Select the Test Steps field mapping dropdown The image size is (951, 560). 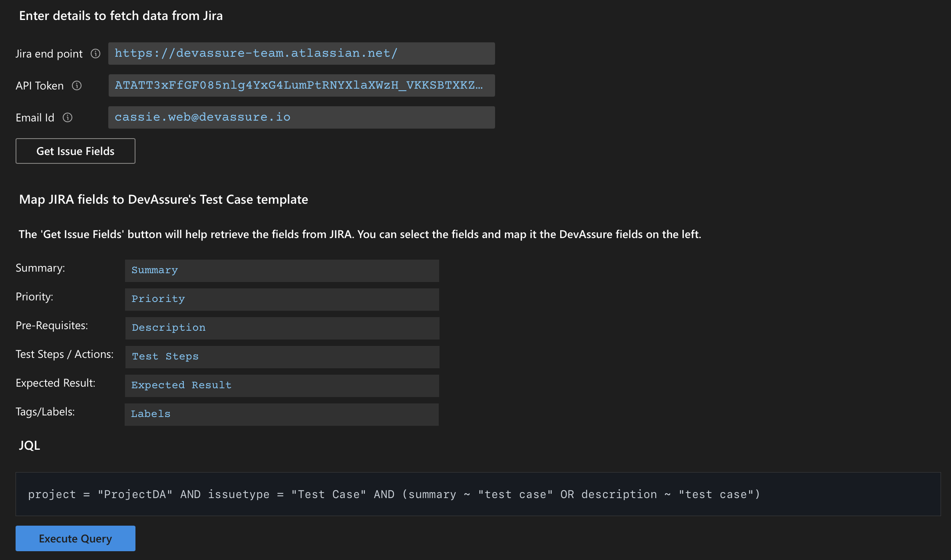[282, 355]
